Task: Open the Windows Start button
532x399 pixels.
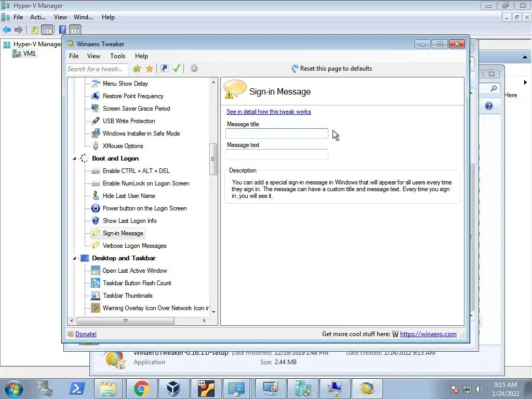Action: pos(14,388)
